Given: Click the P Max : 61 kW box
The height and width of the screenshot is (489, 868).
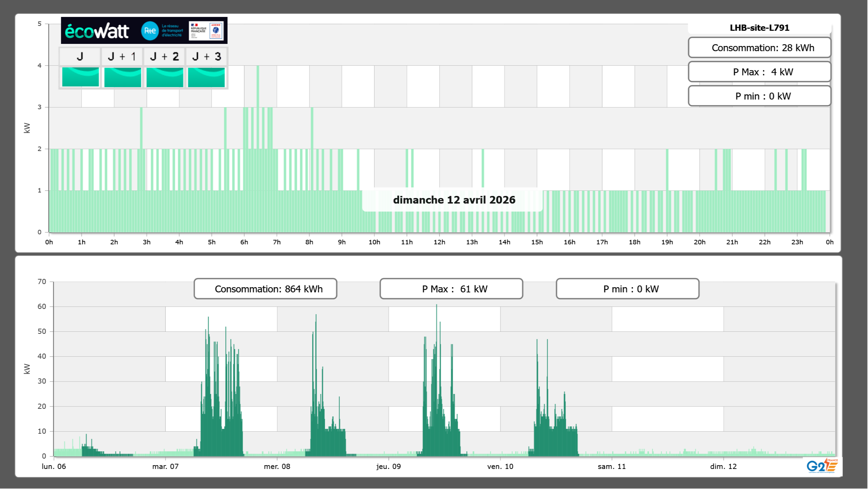Looking at the screenshot, I should coord(451,289).
